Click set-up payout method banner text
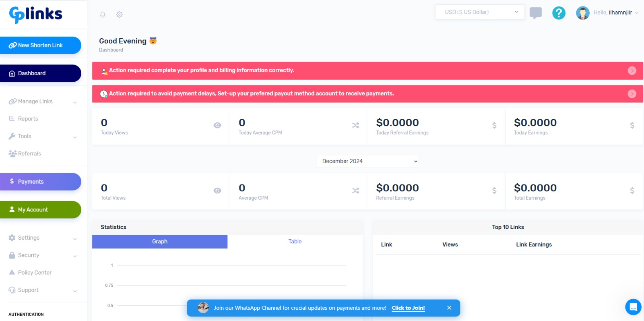Viewport: 644px width, 321px height. 251,93
